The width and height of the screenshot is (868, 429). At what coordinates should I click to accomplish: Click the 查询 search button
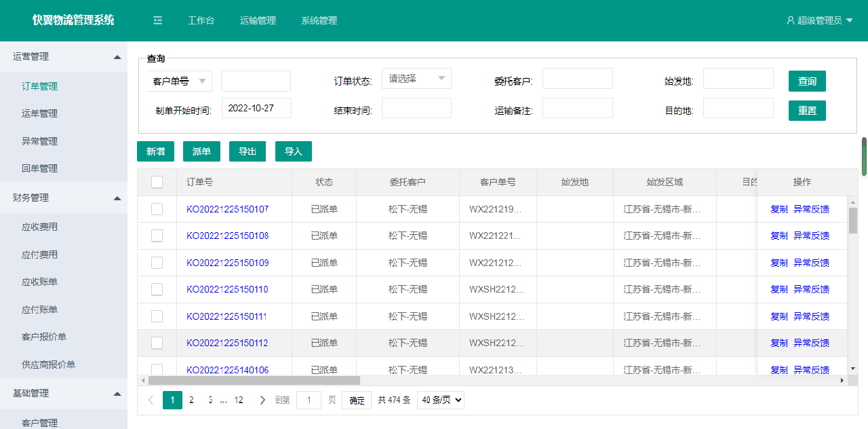(807, 81)
